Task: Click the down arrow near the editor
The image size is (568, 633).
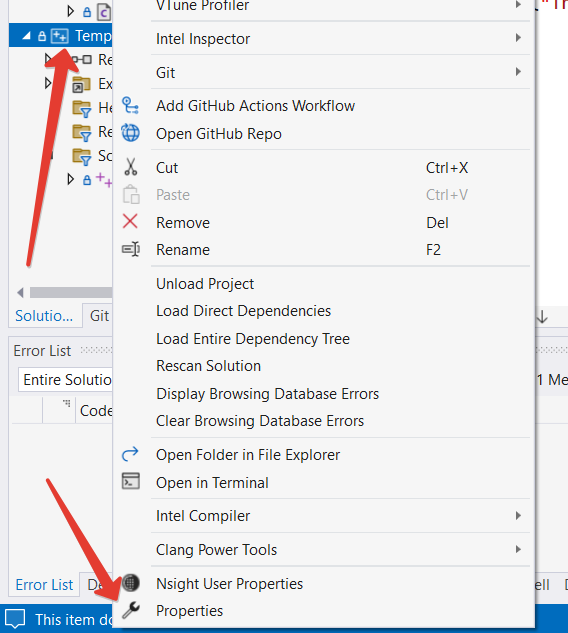Action: coord(542,317)
